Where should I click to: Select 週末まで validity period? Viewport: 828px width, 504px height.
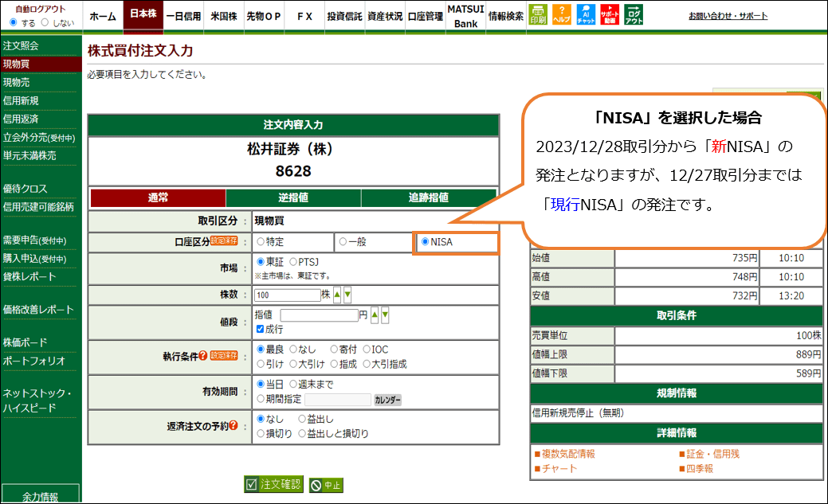point(293,385)
